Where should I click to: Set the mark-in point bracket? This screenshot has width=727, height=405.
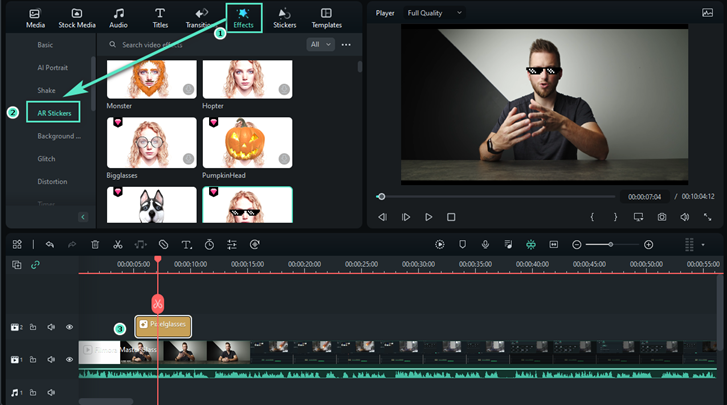point(592,217)
